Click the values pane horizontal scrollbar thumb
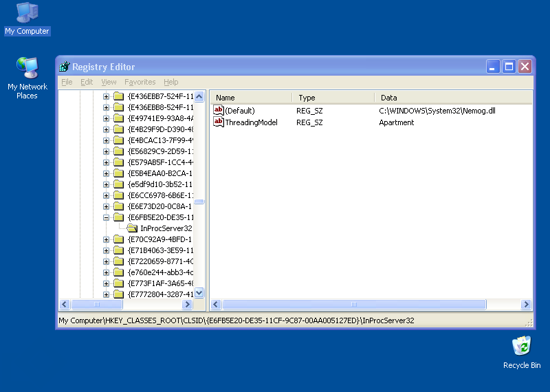The width and height of the screenshot is (550, 392). 354,304
